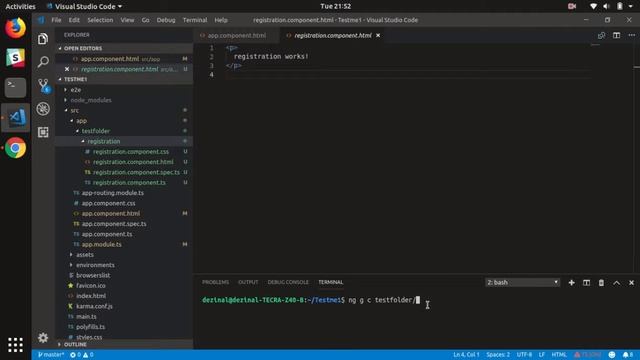The image size is (640, 360).
Task: Click the terminal command input line
Action: [x=311, y=300]
